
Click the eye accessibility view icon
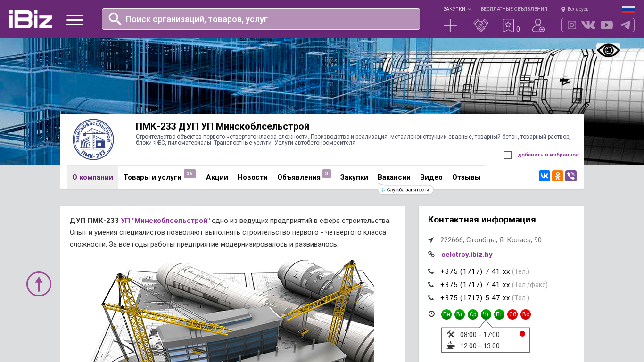tap(608, 50)
